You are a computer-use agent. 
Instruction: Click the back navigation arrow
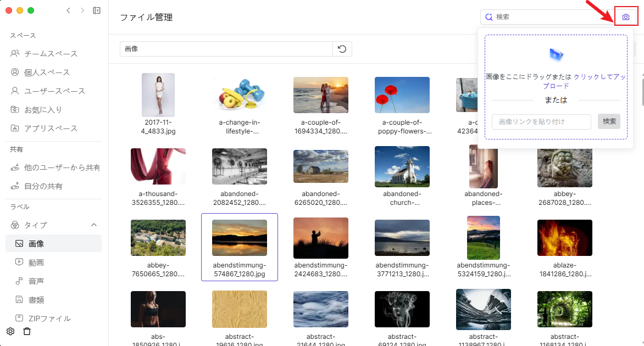pyautogui.click(x=68, y=10)
